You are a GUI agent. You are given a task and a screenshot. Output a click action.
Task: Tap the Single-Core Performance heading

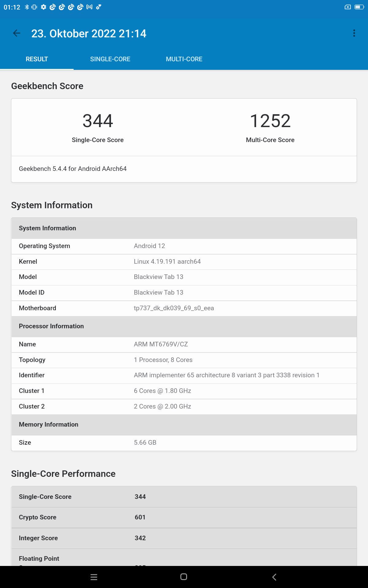tap(63, 474)
